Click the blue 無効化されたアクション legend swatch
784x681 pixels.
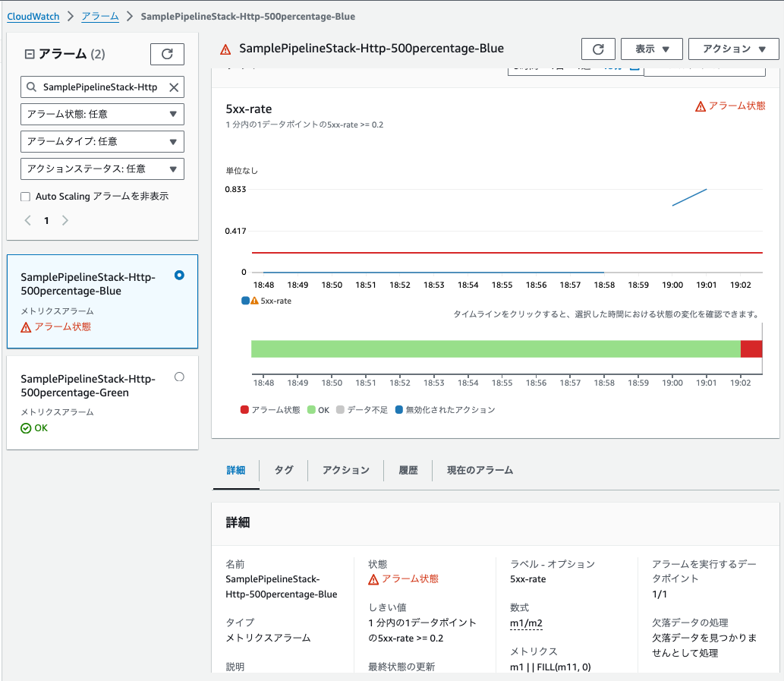click(x=398, y=410)
